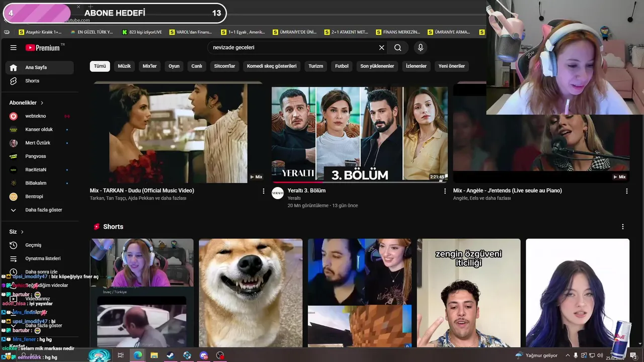Select the 'Son yüklenenler' chip
Screen dimensions: 644x362
[x=377, y=66]
